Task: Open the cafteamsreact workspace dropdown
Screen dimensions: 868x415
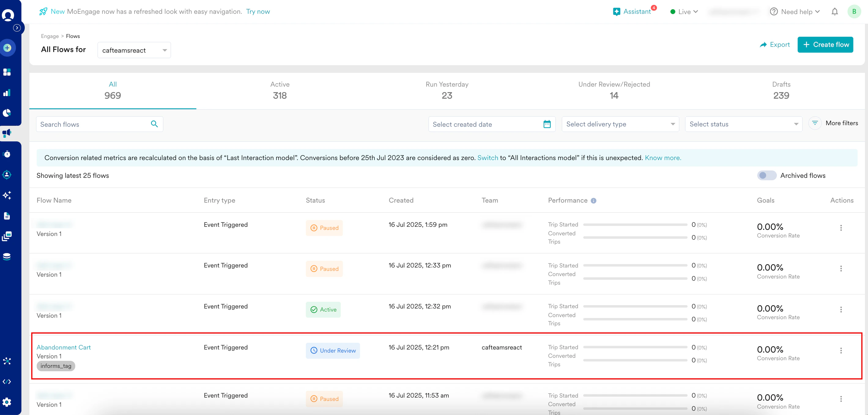Action: [134, 50]
